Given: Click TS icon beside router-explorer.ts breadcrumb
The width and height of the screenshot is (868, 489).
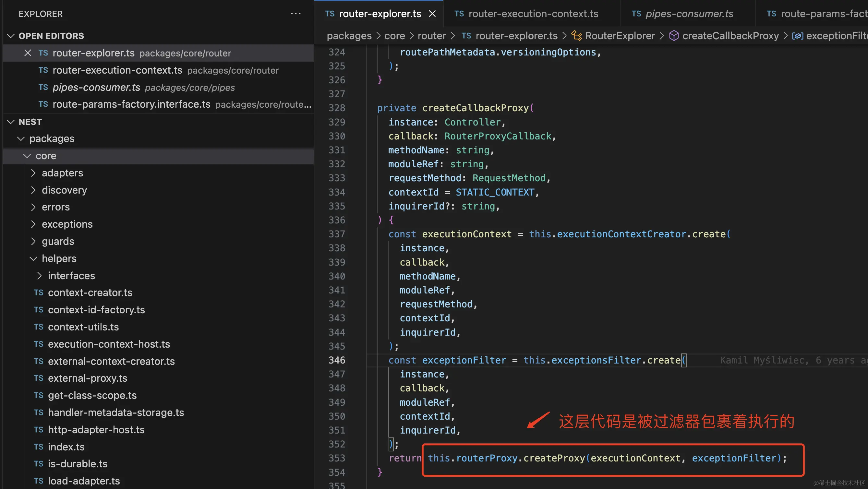Looking at the screenshot, I should coord(466,36).
